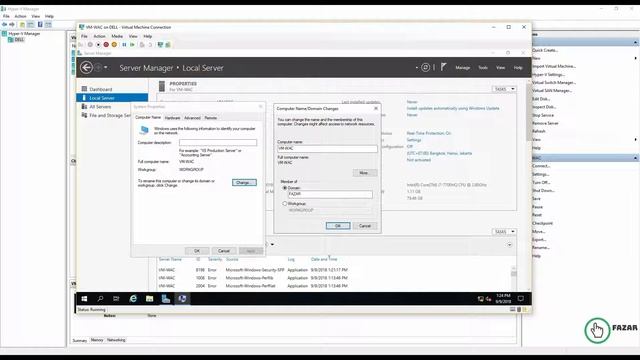Open the guest Windows Start button
The width and height of the screenshot is (640, 360).
point(84,299)
